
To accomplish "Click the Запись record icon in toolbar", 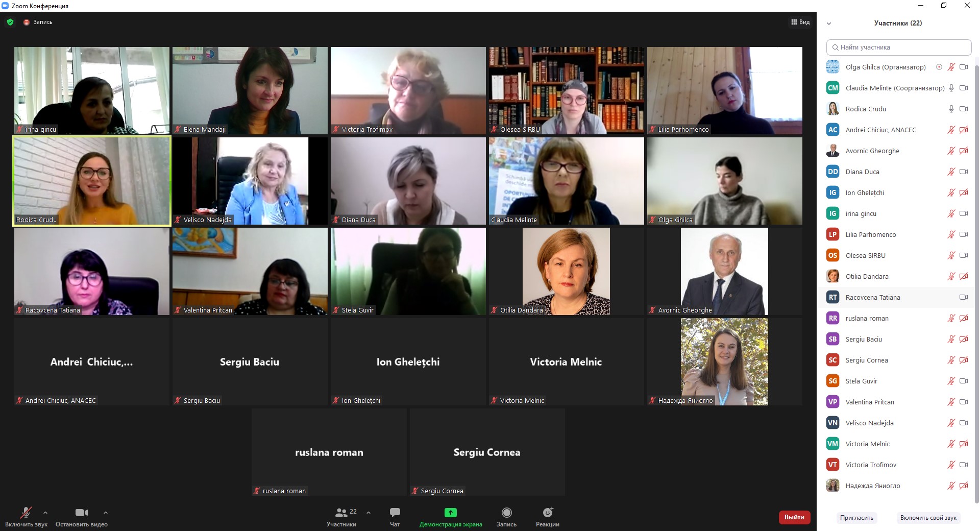I will coord(506,513).
